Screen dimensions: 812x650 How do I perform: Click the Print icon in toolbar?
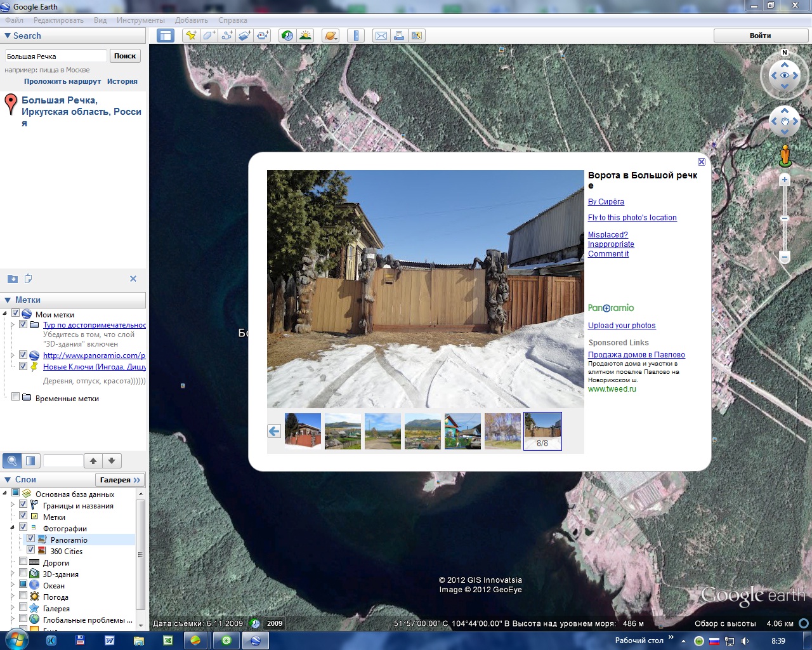pos(399,36)
